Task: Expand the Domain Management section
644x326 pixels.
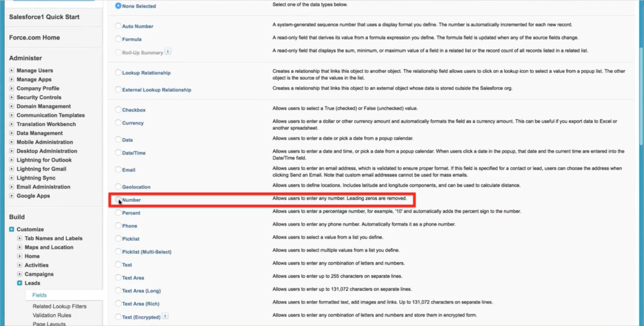Action: 12,106
